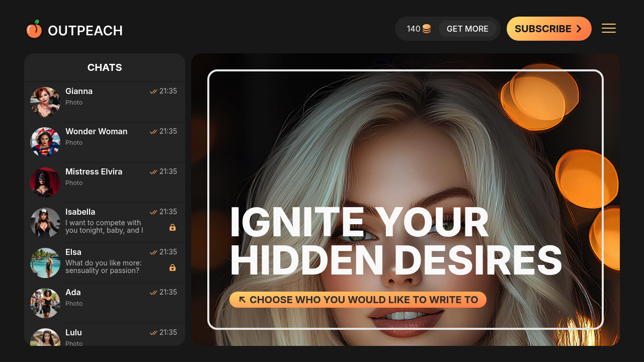The width and height of the screenshot is (644, 362).
Task: Click the CHATS header
Action: click(104, 67)
